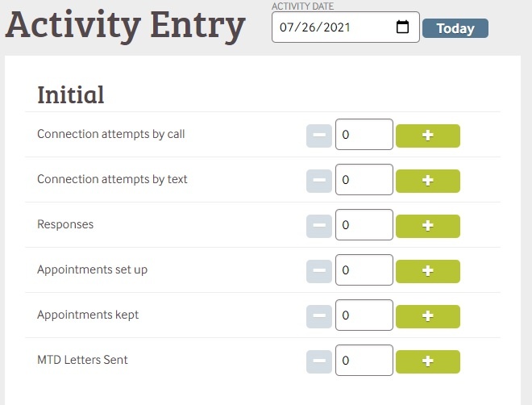Viewport: 532px width, 405px height.
Task: Hit the plus button for Appointments kept
Action: (x=427, y=316)
